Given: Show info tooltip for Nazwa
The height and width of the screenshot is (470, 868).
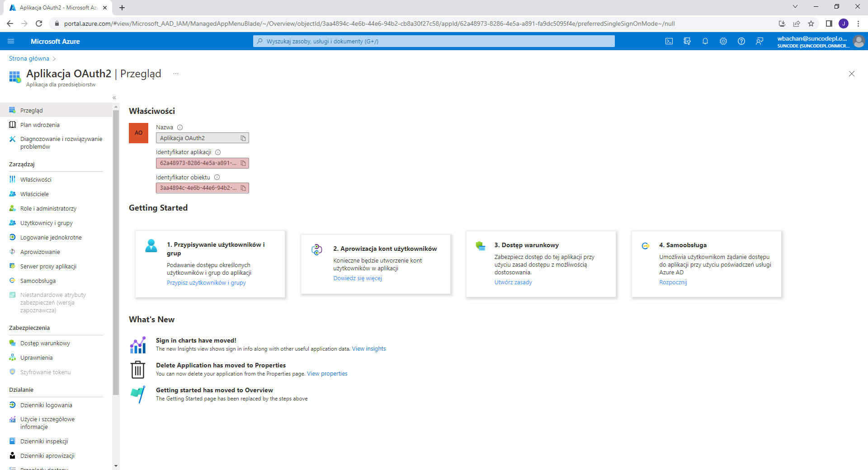Looking at the screenshot, I should click(180, 127).
